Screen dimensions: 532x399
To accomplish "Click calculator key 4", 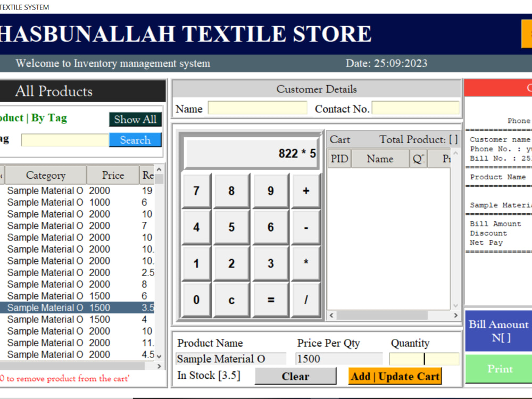I will tap(196, 227).
